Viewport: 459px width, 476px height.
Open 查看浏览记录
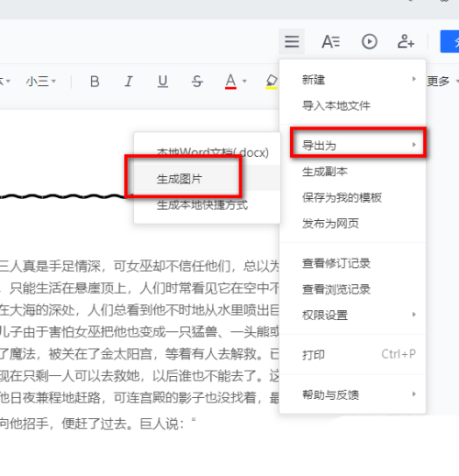click(353, 289)
